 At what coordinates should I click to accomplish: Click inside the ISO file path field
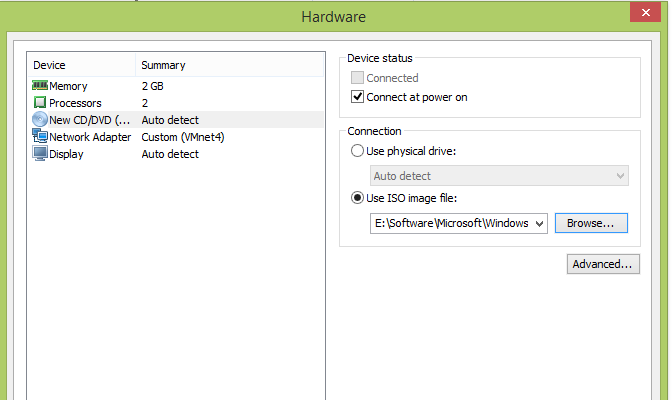(450, 223)
